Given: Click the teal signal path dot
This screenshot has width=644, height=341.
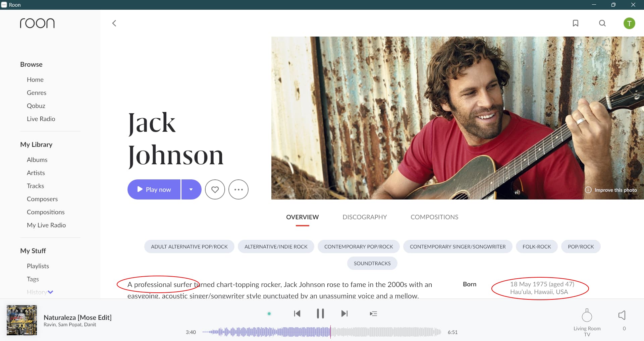Looking at the screenshot, I should pyautogui.click(x=269, y=314).
